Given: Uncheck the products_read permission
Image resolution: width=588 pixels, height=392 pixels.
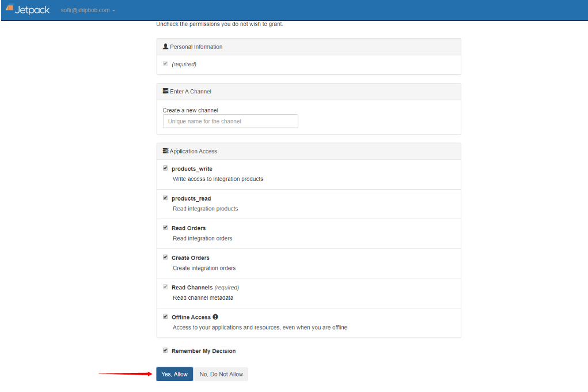Looking at the screenshot, I should [165, 197].
